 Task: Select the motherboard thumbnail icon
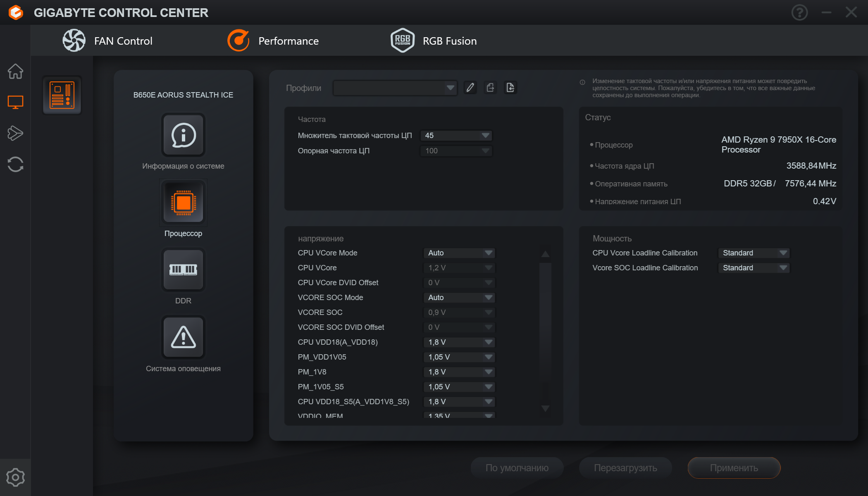tap(62, 95)
